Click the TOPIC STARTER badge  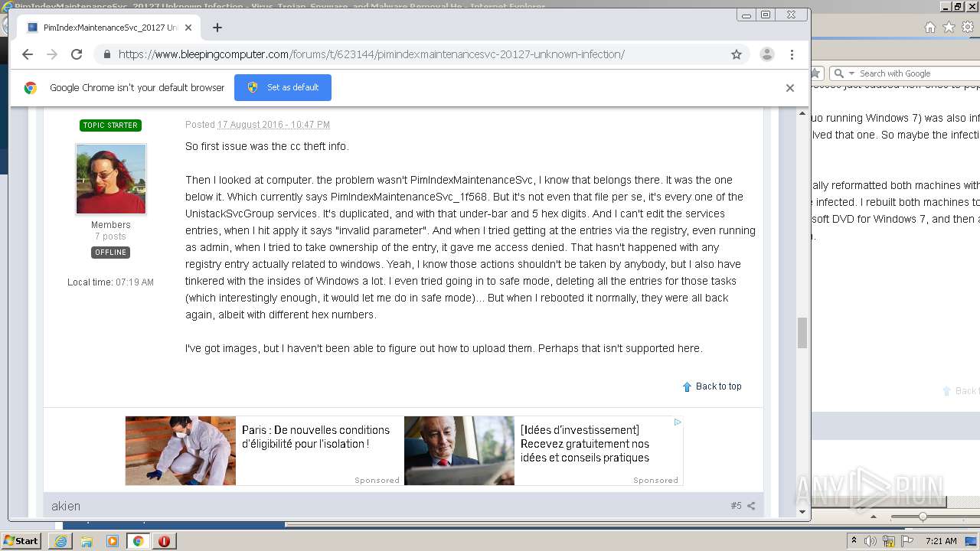[x=110, y=126]
